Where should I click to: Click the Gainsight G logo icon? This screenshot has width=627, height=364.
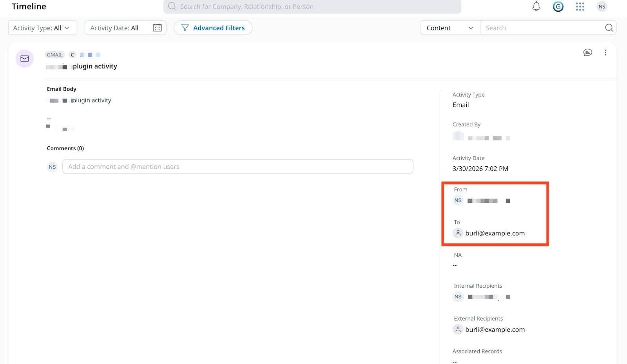pyautogui.click(x=558, y=6)
